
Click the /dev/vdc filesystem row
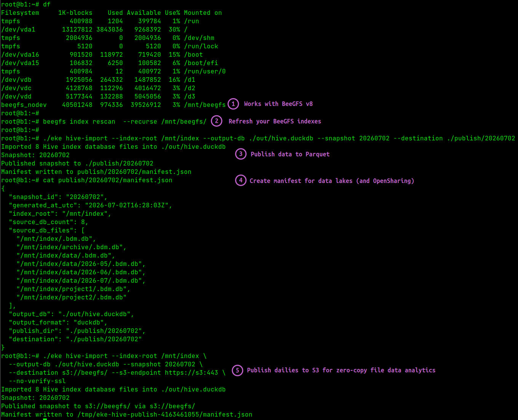(x=98, y=88)
